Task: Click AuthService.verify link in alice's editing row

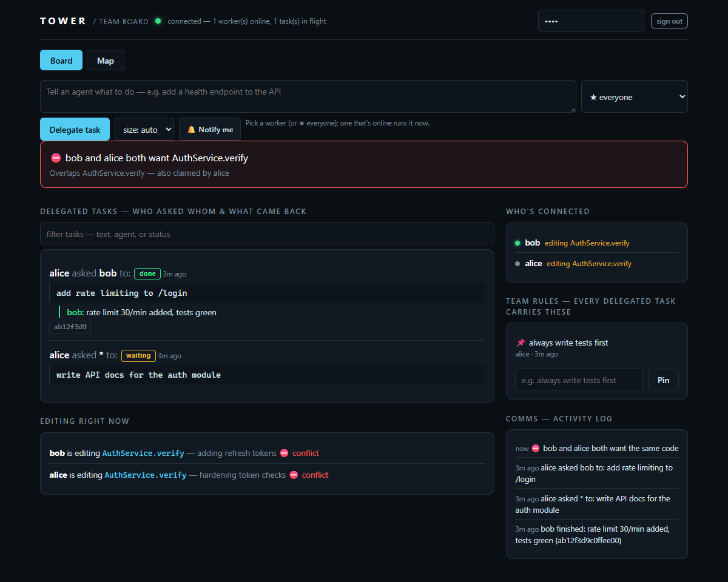Action: (x=146, y=475)
